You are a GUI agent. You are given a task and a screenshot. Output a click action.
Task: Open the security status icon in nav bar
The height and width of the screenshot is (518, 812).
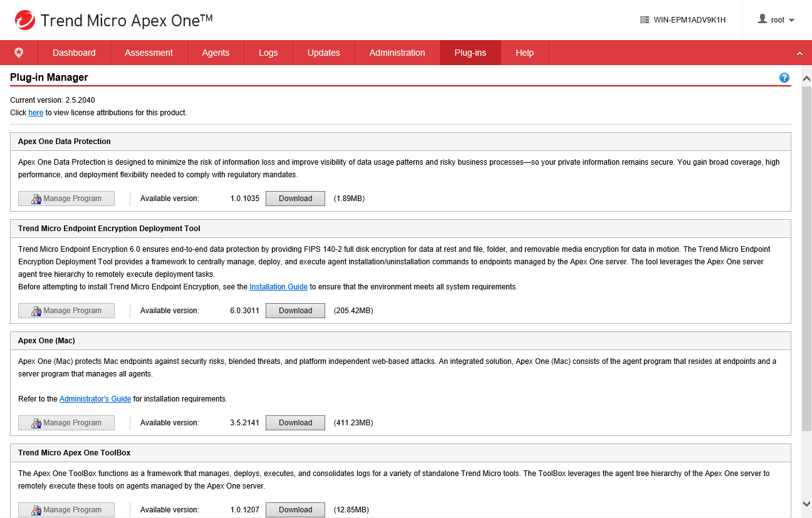(19, 53)
